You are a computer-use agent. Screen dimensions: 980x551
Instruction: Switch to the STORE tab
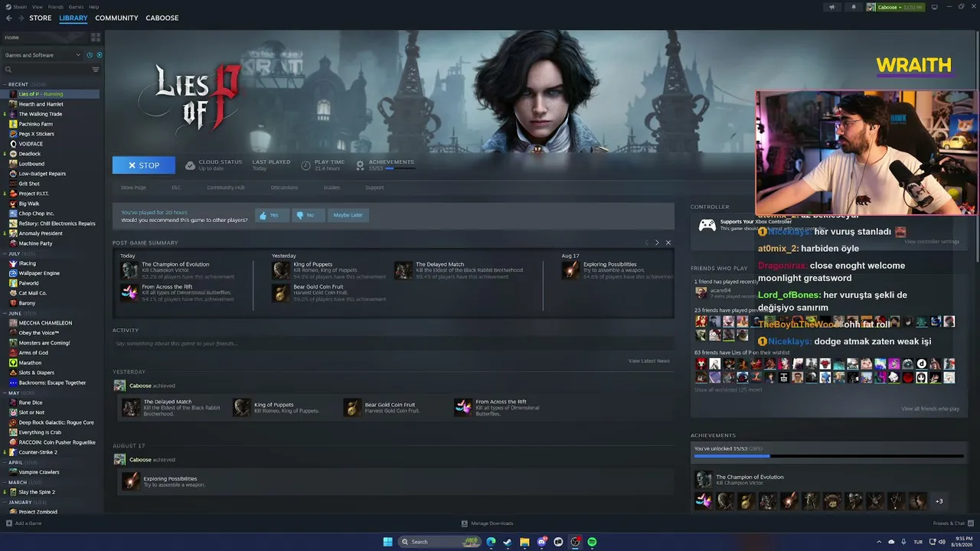(41, 18)
